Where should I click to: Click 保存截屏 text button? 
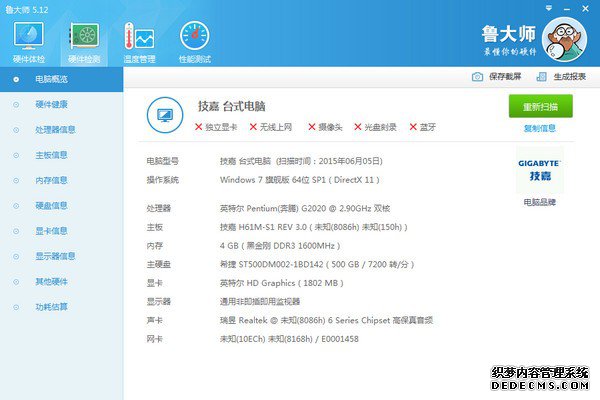point(505,77)
